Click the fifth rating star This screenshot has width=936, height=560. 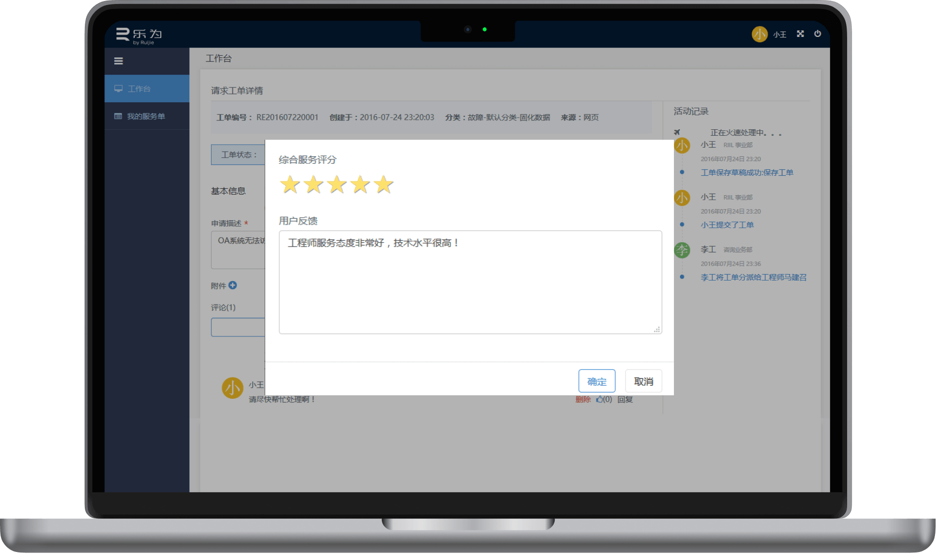coord(384,185)
